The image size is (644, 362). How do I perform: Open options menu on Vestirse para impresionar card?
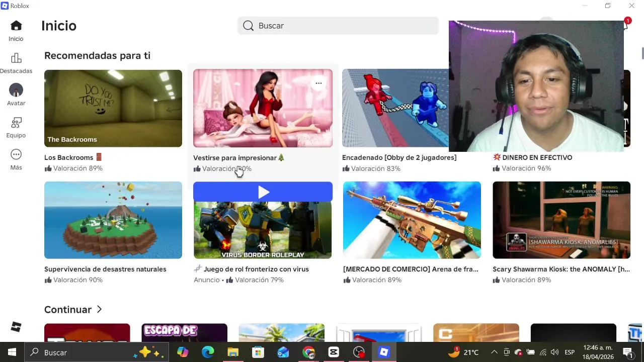pyautogui.click(x=318, y=83)
